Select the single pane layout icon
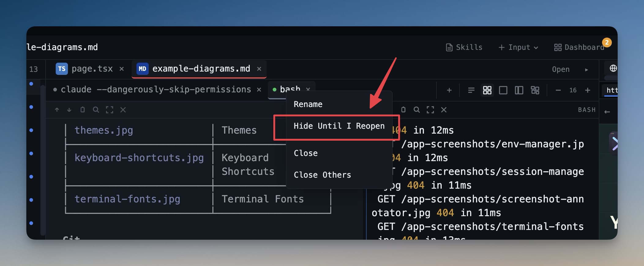 pos(503,90)
